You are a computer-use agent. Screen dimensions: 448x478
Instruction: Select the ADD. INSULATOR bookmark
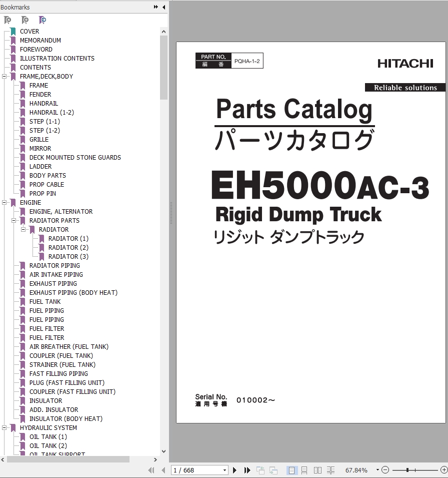click(x=54, y=410)
